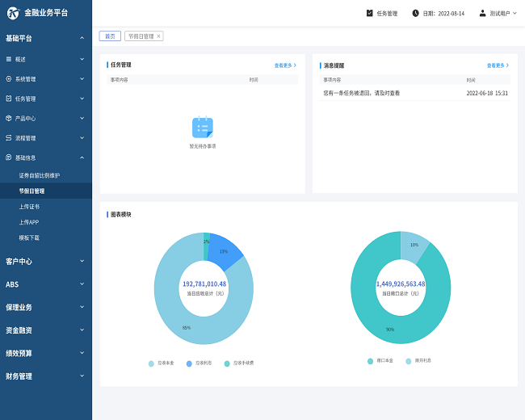Close the 节假日管理 tab
The image size is (525, 420).
click(158, 36)
